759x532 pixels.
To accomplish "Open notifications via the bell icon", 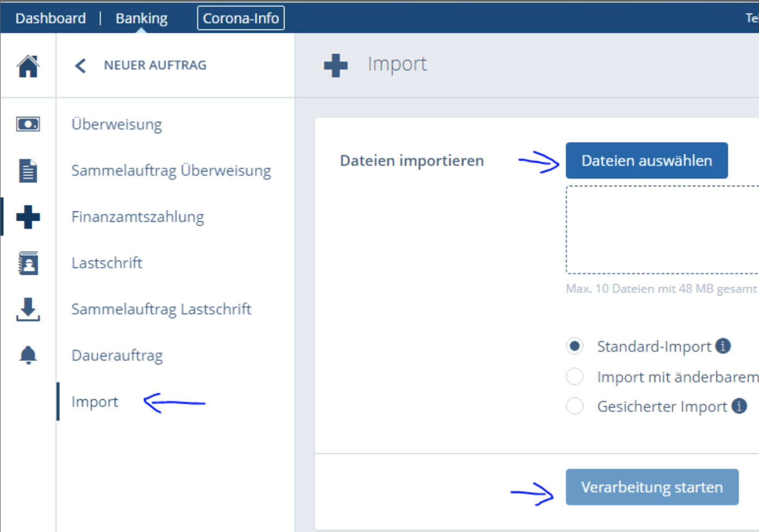I will pyautogui.click(x=28, y=355).
